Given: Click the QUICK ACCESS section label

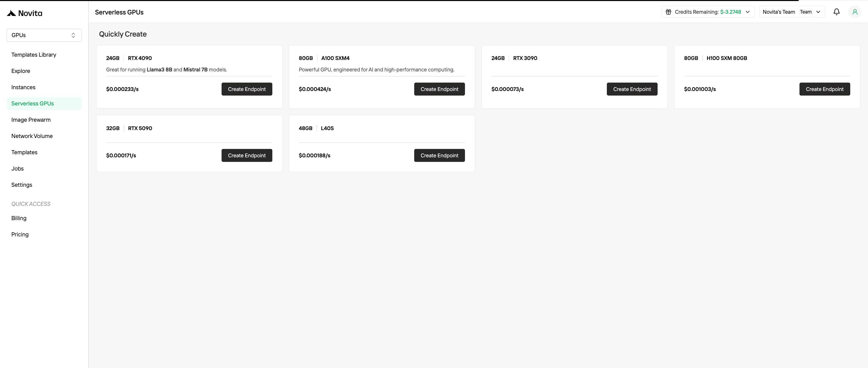Looking at the screenshot, I should [31, 204].
